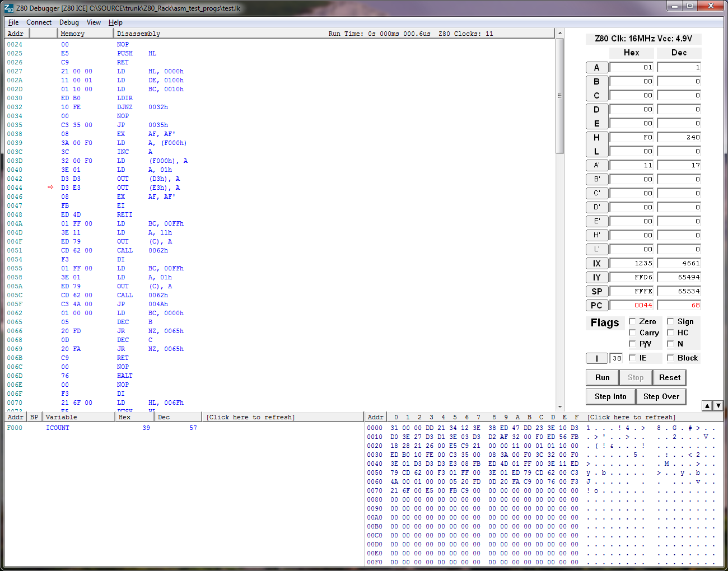Toggle the HC flag checkbox

click(670, 333)
